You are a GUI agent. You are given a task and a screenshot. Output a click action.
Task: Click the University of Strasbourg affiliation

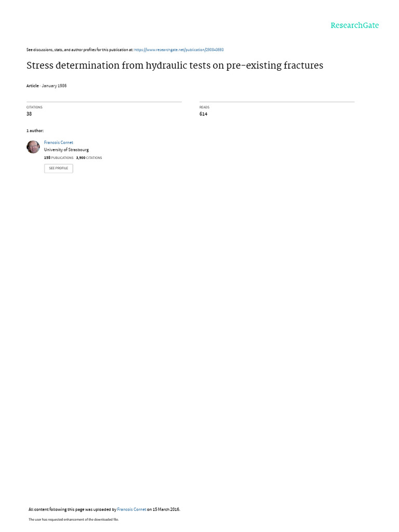click(66, 150)
